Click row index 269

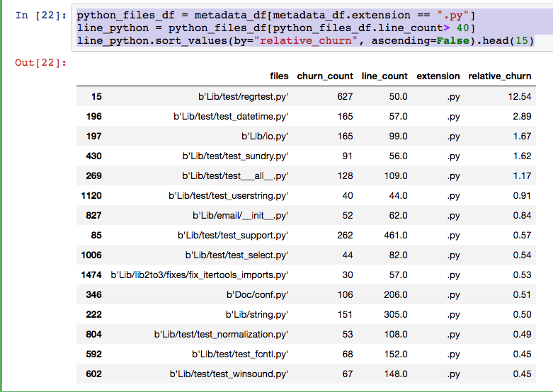93,175
